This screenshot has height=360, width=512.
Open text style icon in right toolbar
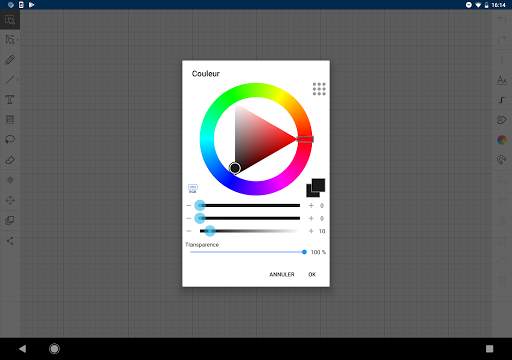(502, 80)
